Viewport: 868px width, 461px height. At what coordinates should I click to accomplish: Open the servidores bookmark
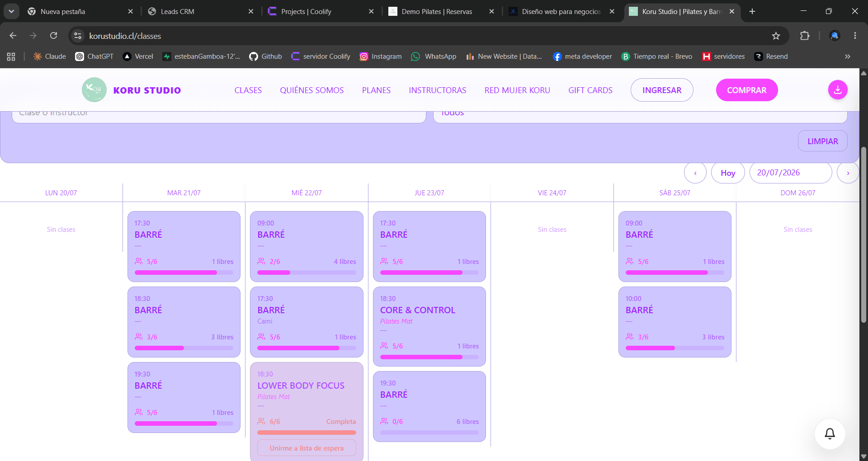click(x=724, y=56)
